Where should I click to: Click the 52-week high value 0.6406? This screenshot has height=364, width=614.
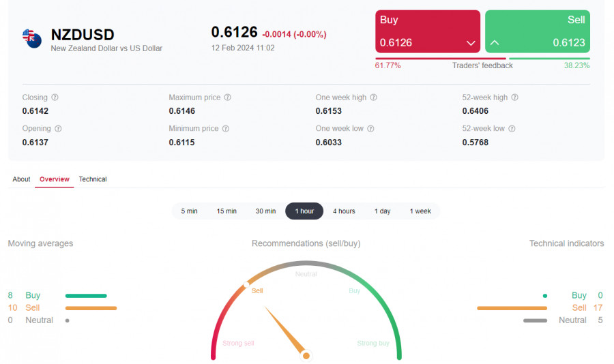(476, 111)
